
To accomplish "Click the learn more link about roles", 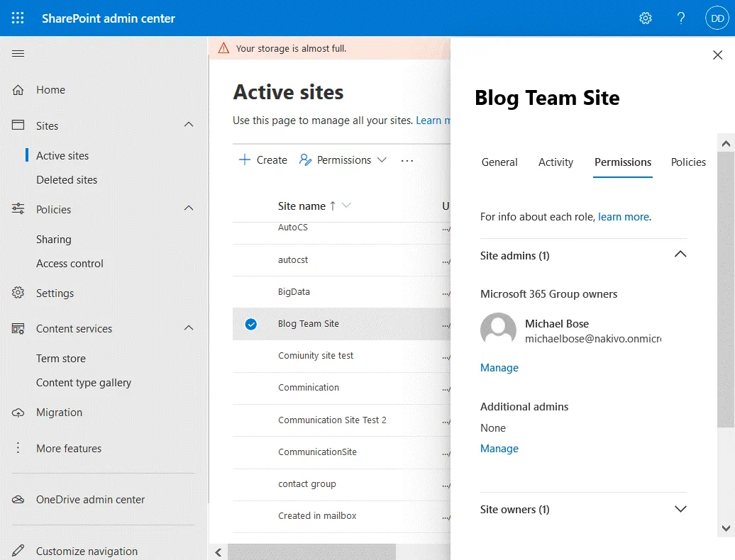I will 623,216.
